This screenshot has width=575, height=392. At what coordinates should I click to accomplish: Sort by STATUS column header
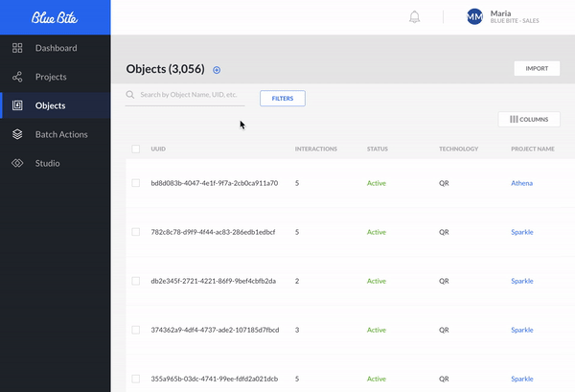[x=378, y=149]
